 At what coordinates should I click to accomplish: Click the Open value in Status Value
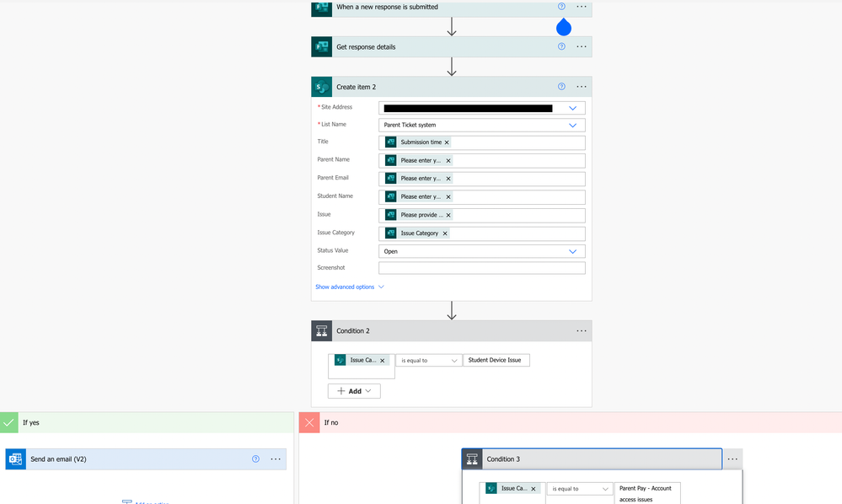(x=391, y=251)
